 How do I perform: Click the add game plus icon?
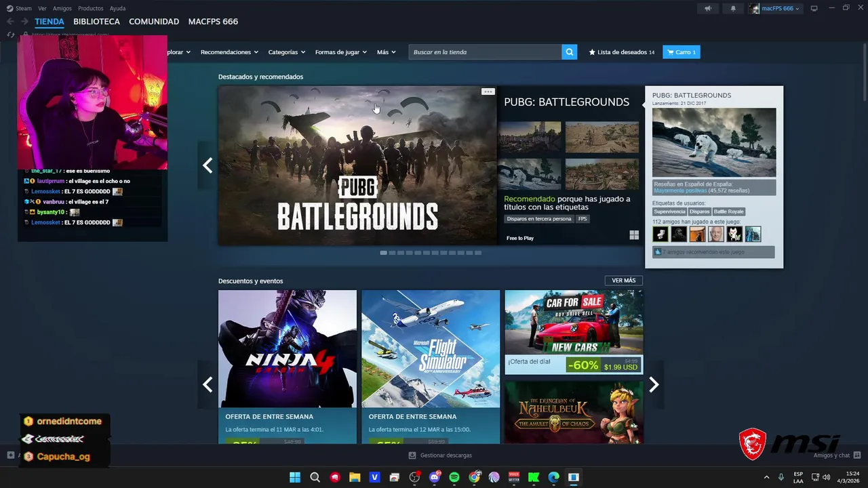click(x=10, y=455)
